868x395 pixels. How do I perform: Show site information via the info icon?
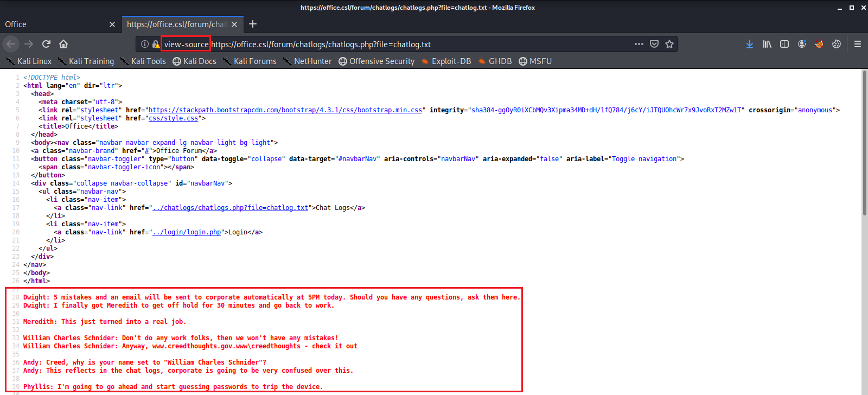pos(145,44)
